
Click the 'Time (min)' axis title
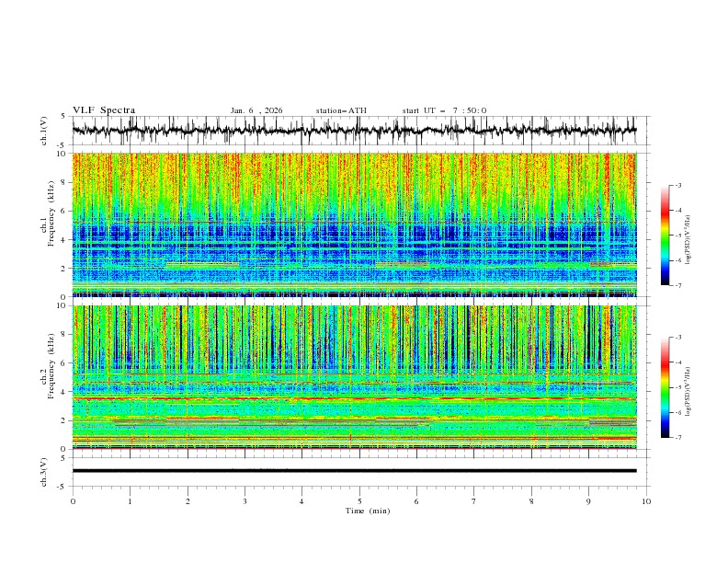368,511
